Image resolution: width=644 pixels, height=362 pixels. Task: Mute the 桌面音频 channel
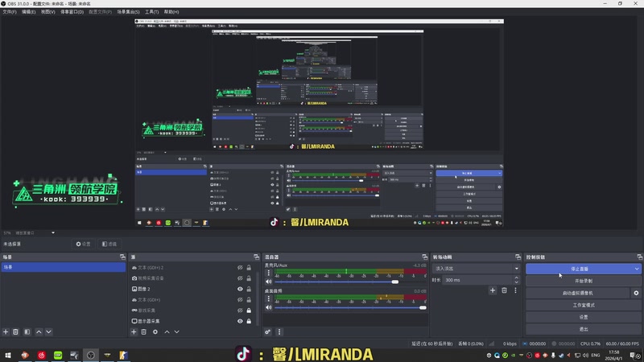(269, 307)
